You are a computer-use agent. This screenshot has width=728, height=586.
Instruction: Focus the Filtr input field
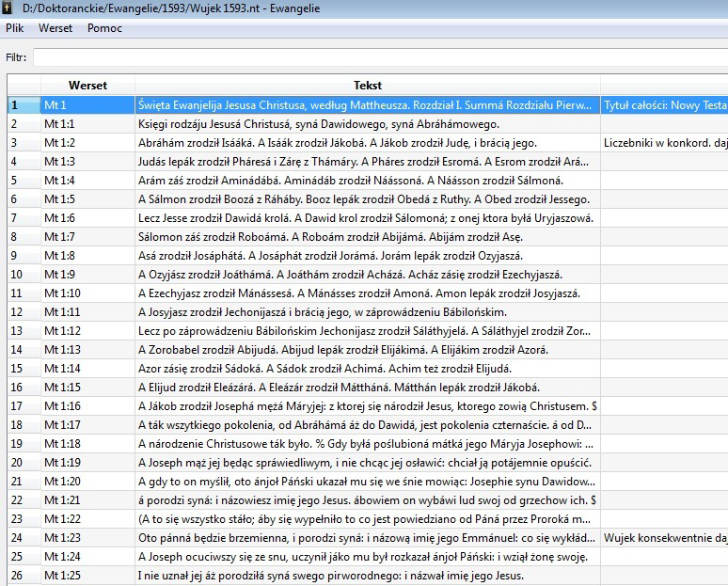380,57
